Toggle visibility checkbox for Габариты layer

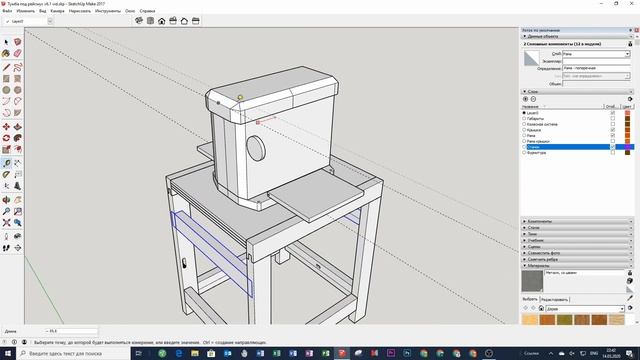(x=613, y=118)
